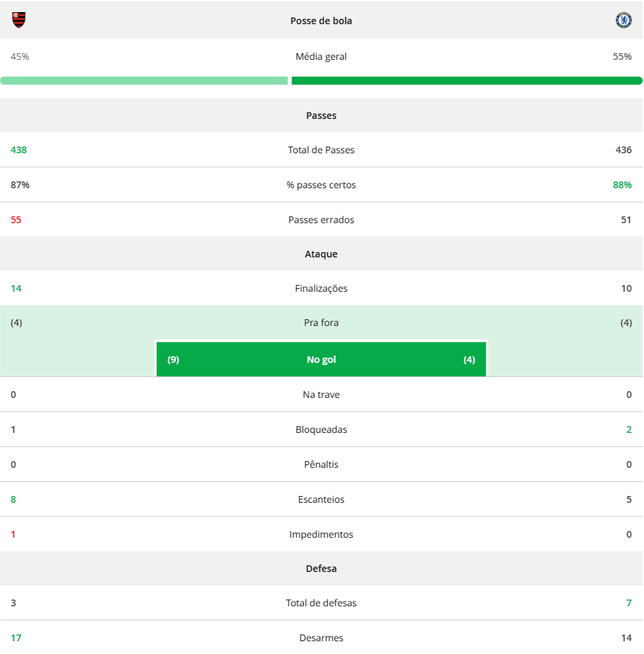Select the Passes section header

click(x=321, y=116)
